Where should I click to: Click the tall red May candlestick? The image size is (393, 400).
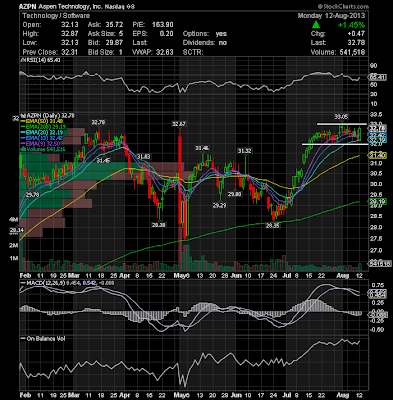(x=180, y=177)
